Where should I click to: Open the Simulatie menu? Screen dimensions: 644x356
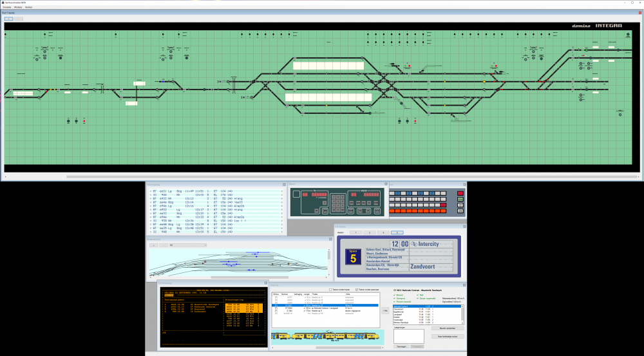(x=7, y=7)
